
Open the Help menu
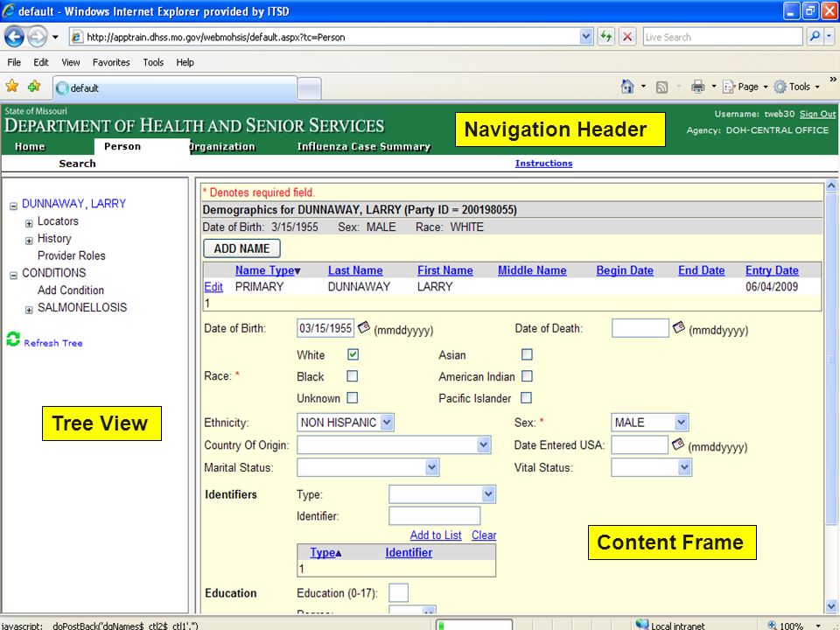point(185,62)
